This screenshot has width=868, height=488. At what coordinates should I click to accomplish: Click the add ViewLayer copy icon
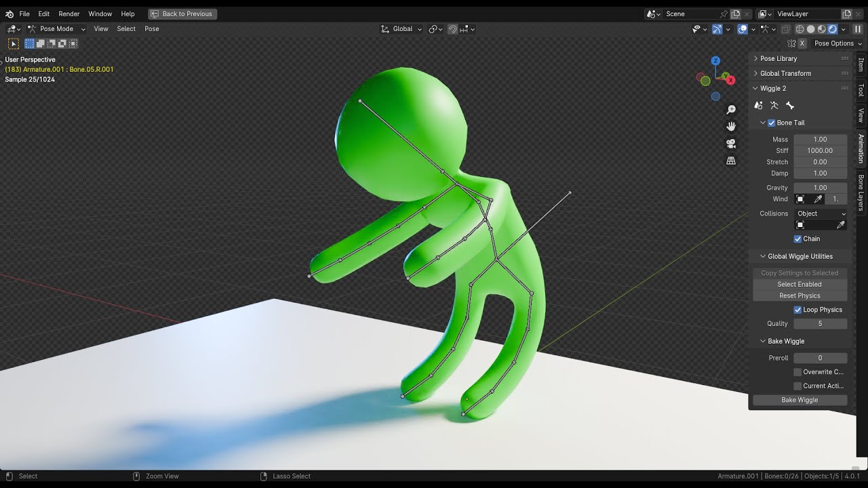click(846, 14)
